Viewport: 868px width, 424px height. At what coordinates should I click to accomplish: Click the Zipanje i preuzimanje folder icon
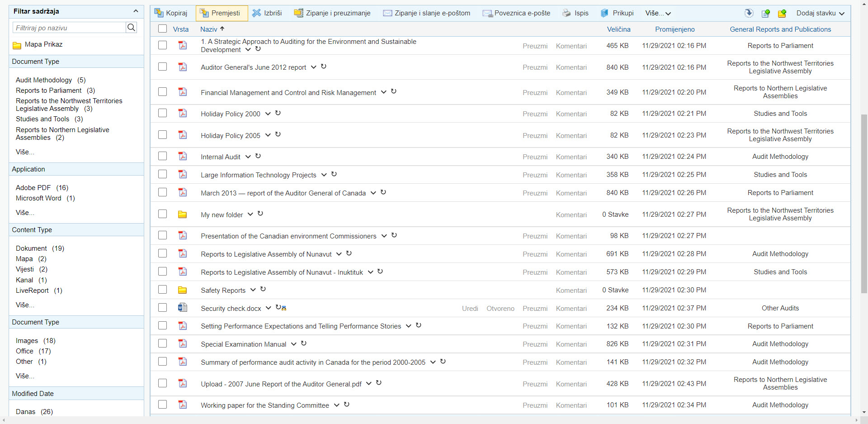coord(298,13)
